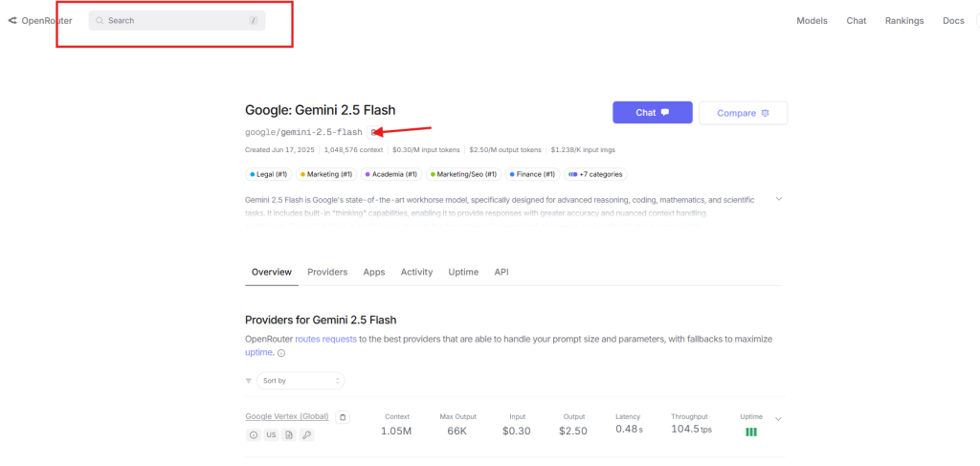
Task: Open Models in the top navigation
Action: pos(812,21)
